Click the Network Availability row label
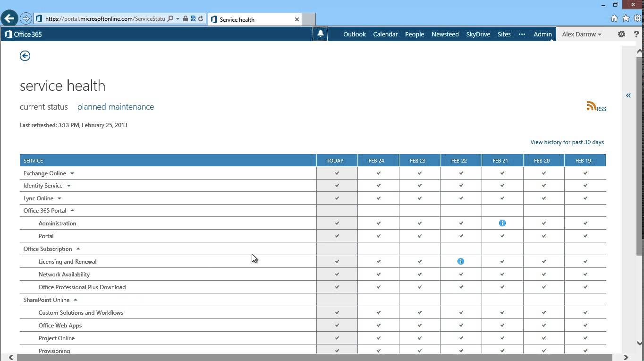This screenshot has height=361, width=644. [x=64, y=275]
